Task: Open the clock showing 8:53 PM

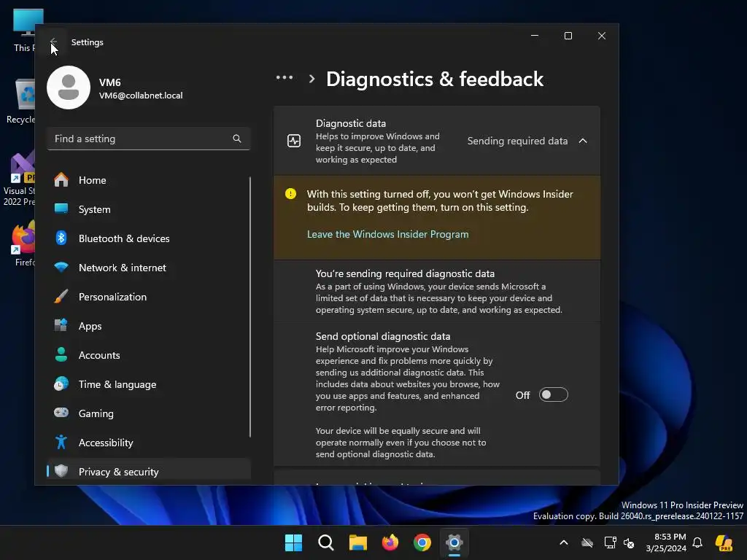Action: [666, 542]
